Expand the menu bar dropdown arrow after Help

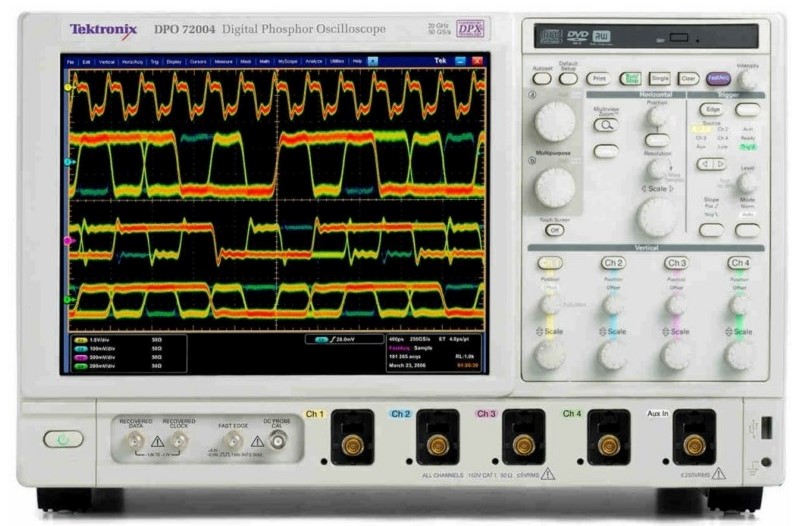click(x=373, y=62)
